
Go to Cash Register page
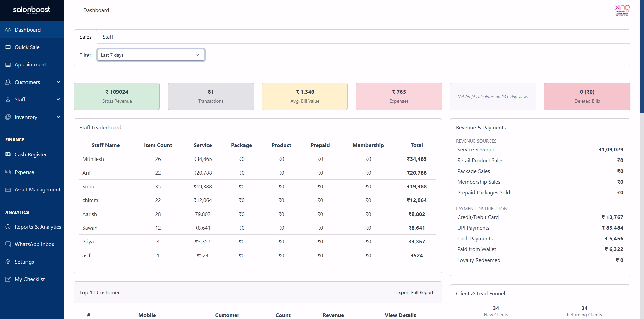(x=32, y=154)
